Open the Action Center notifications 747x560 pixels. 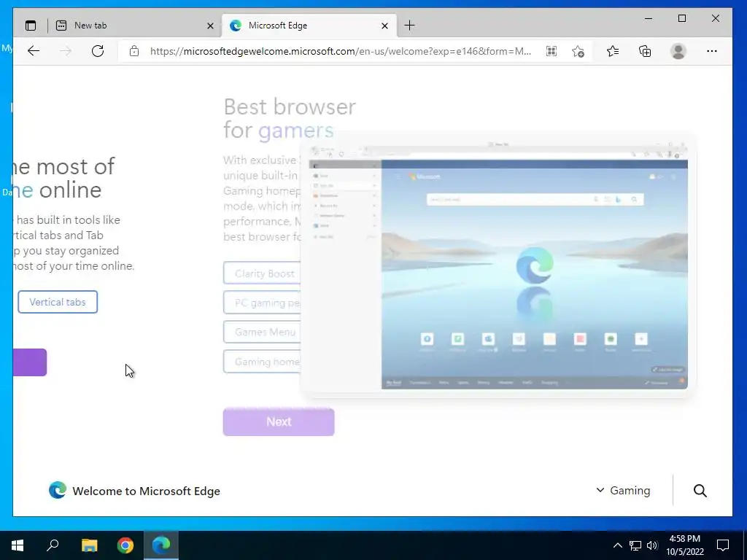tap(723, 545)
